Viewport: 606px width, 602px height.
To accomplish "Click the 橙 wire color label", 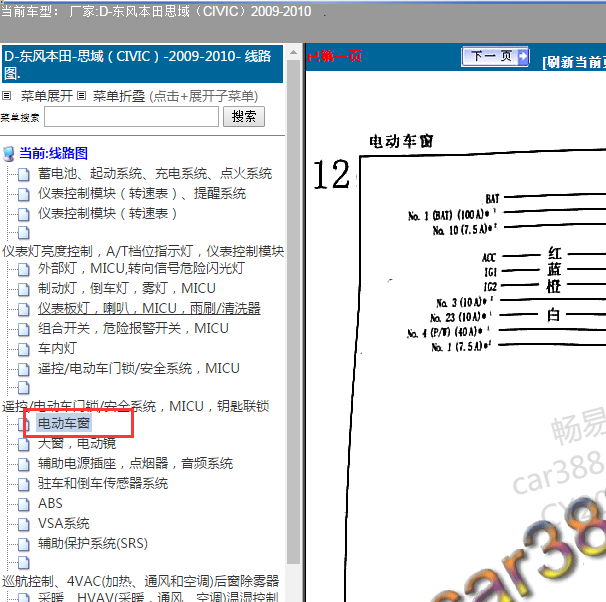I will (553, 286).
